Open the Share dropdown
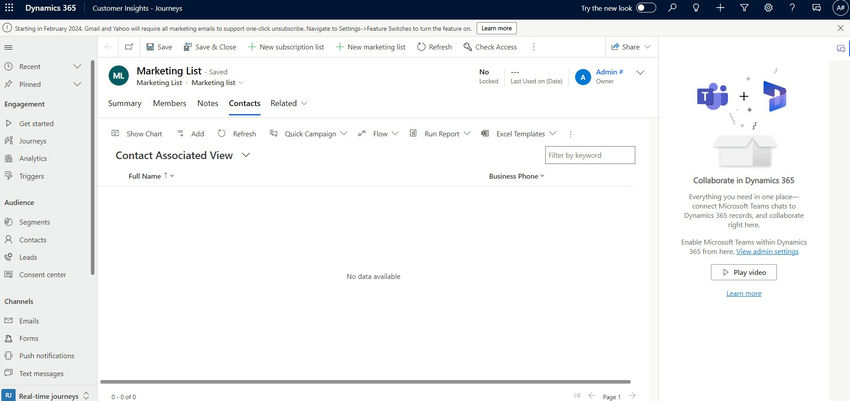Image resolution: width=850 pixels, height=401 pixels. point(630,47)
